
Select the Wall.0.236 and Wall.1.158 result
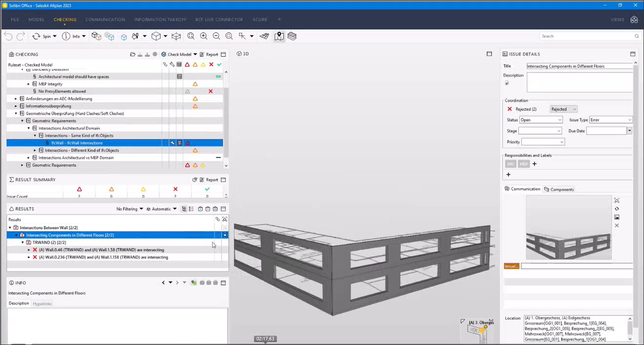click(103, 257)
